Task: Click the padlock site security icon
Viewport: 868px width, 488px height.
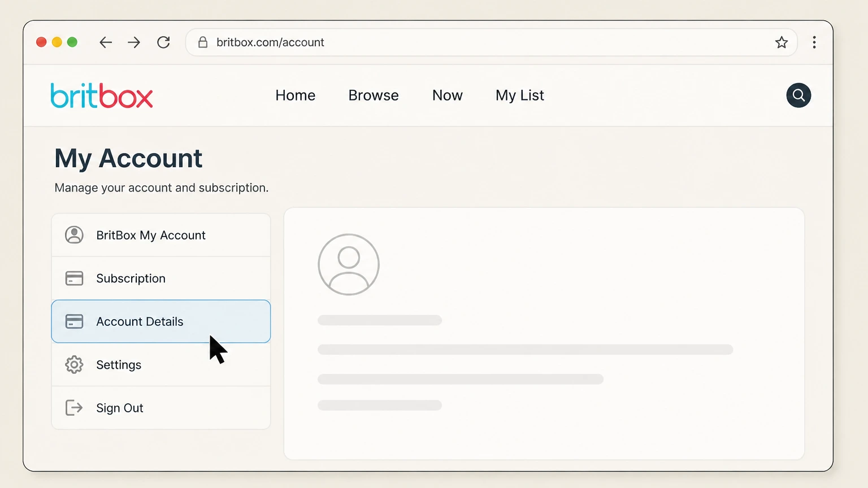Action: click(x=203, y=42)
